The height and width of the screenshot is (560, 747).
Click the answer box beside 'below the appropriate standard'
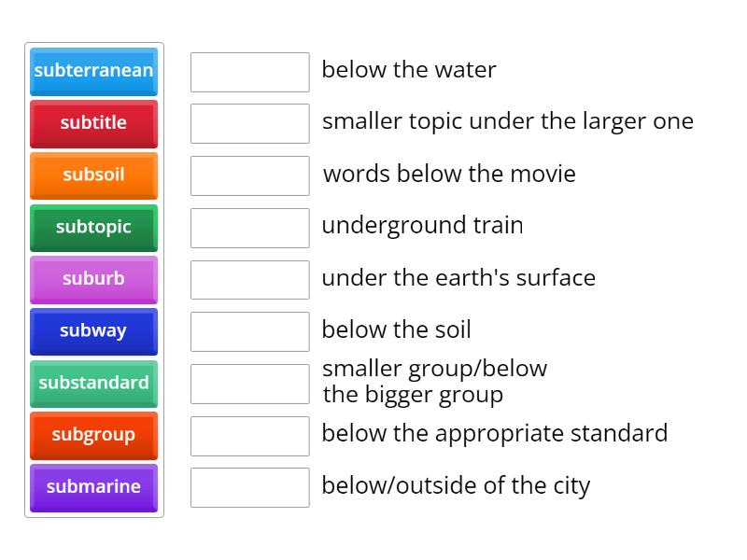tap(249, 434)
